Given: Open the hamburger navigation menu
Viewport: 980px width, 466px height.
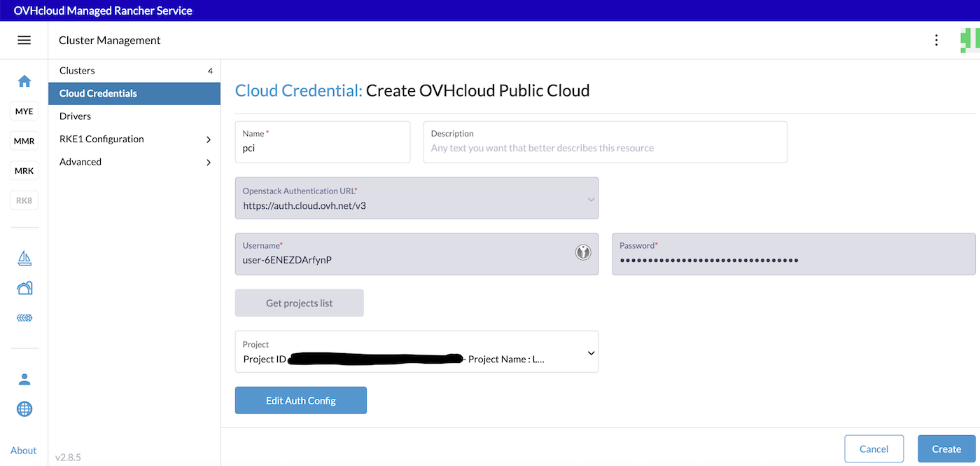Looking at the screenshot, I should [x=24, y=40].
